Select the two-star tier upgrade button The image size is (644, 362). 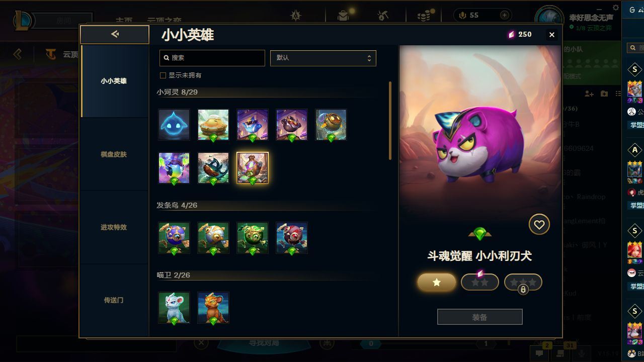point(480,282)
